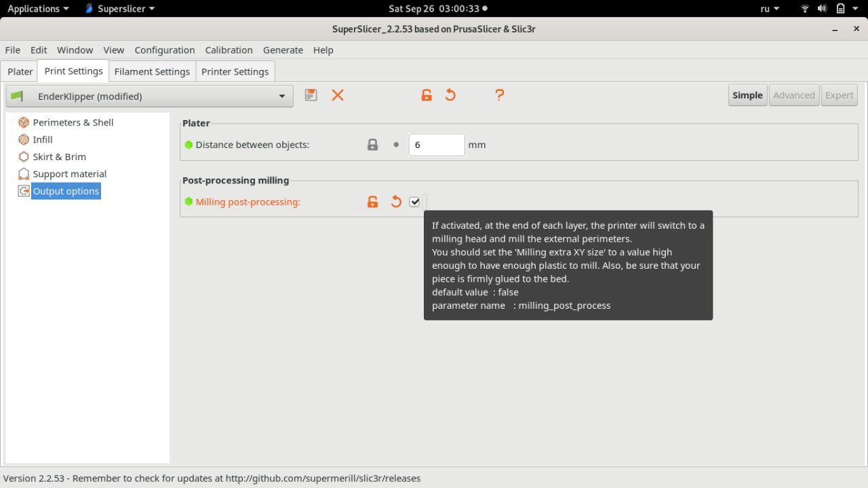Click the Version 2.2.53 status bar message
Viewport: 868px width, 488px height.
click(212, 478)
